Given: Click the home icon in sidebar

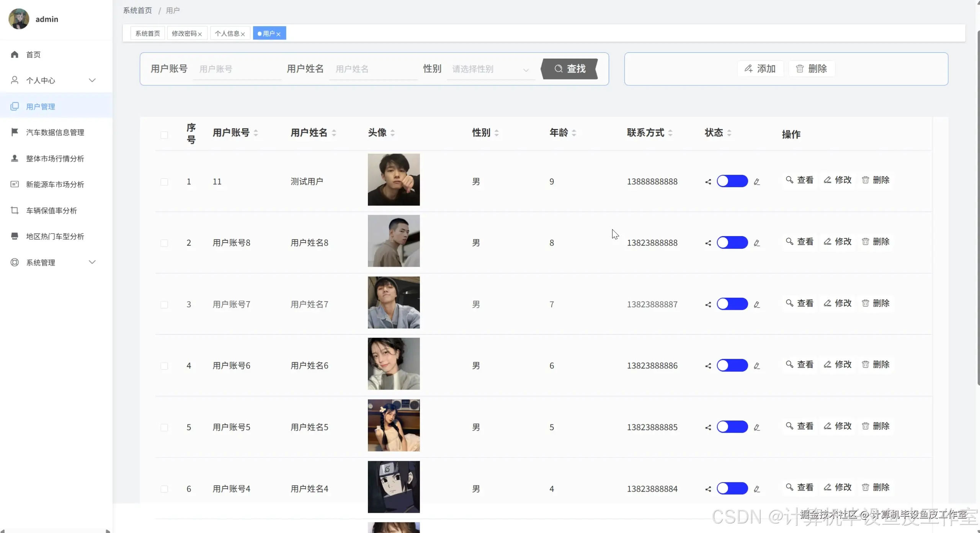Looking at the screenshot, I should (x=15, y=54).
